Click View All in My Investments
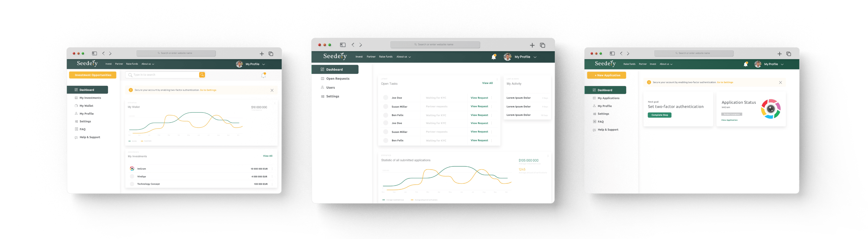The image size is (868, 239). coord(268,156)
